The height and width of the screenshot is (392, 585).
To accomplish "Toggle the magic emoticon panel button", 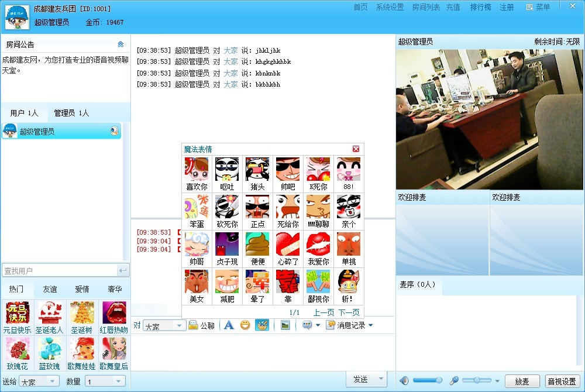I will point(262,325).
